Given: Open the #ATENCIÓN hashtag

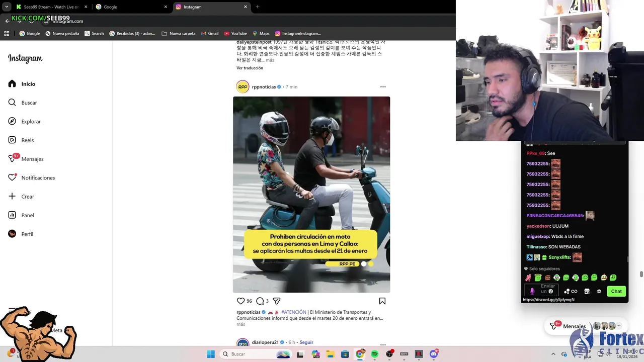Looking at the screenshot, I should coord(293,312).
